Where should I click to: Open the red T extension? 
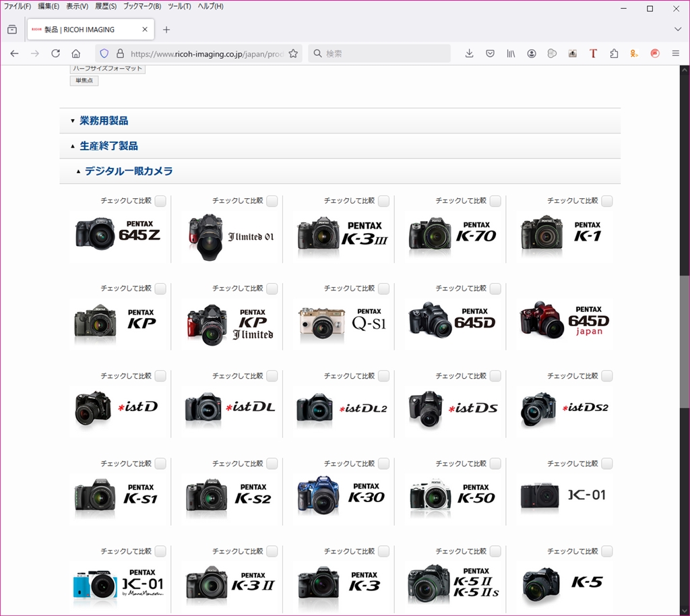593,54
